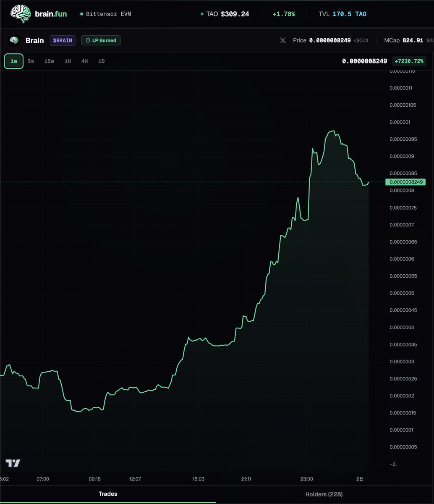Select the 4H timeframe
Image resolution: width=434 pixels, height=504 pixels.
click(x=85, y=61)
